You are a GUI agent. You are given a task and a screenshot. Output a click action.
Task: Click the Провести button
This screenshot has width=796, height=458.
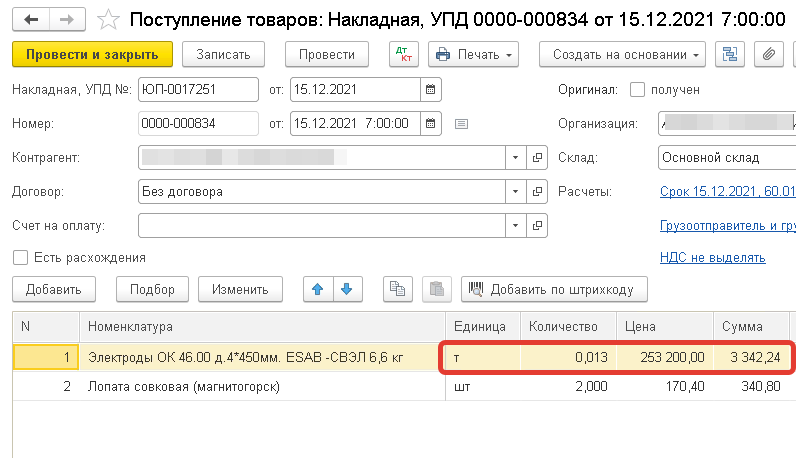point(327,54)
